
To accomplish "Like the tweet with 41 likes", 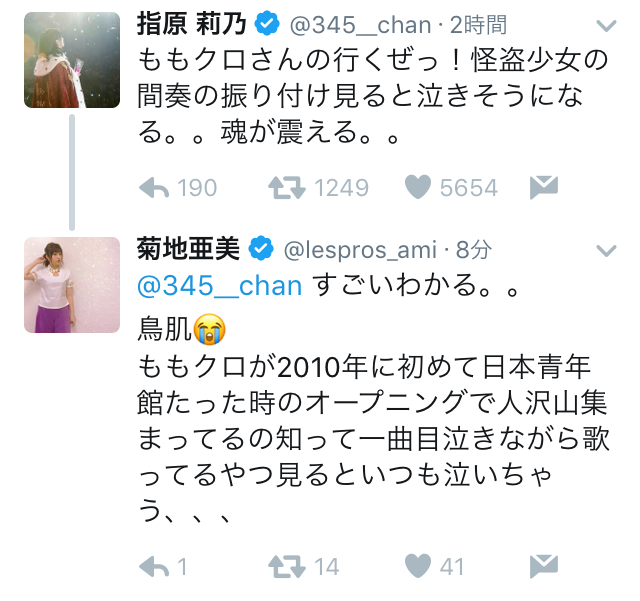I will pyautogui.click(x=418, y=566).
